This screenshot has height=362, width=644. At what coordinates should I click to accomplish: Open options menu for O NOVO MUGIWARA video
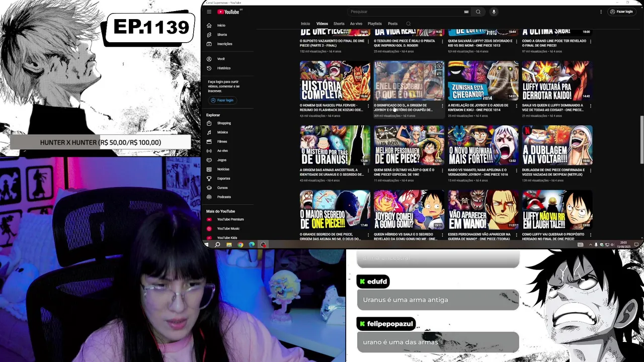point(516,170)
